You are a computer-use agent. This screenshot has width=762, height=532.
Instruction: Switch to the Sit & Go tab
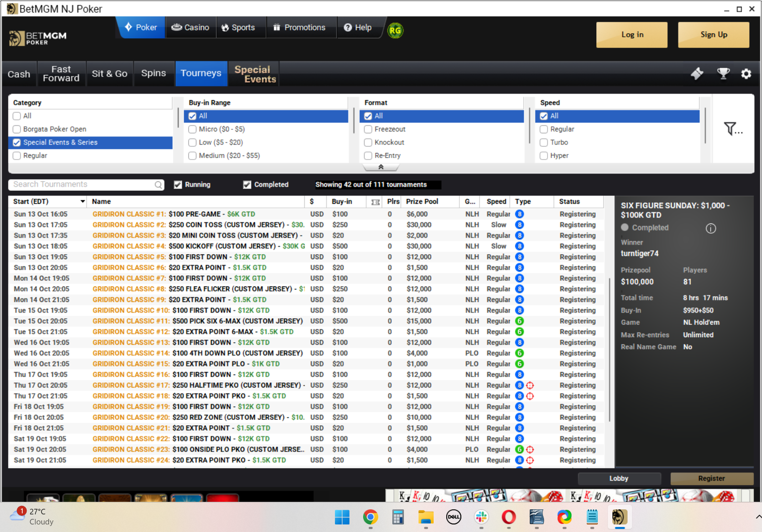point(110,74)
